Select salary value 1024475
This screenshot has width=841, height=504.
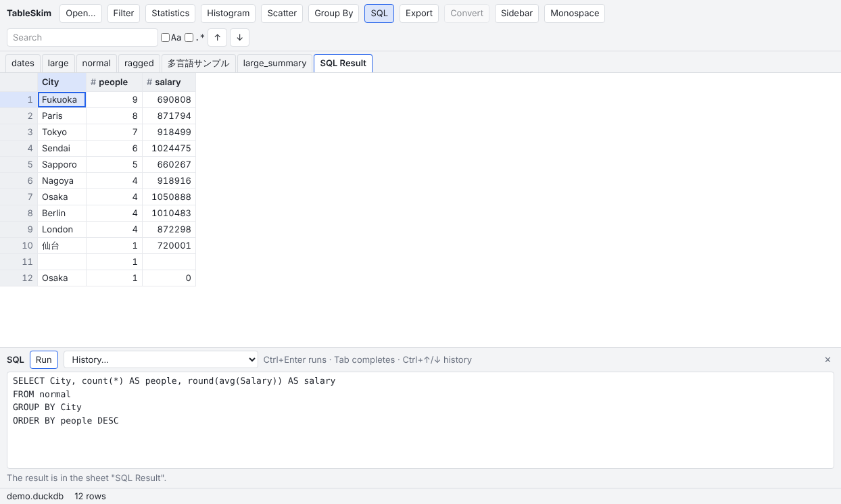point(169,148)
